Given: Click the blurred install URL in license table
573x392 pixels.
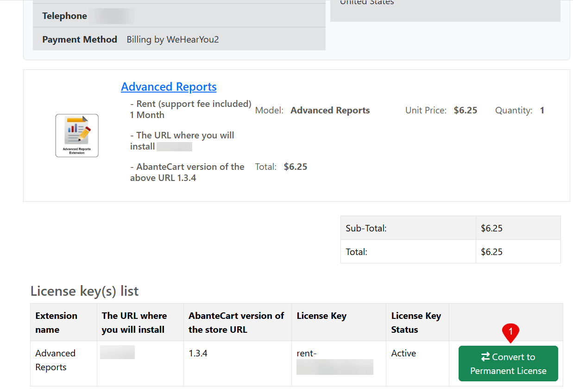Looking at the screenshot, I should point(117,352).
